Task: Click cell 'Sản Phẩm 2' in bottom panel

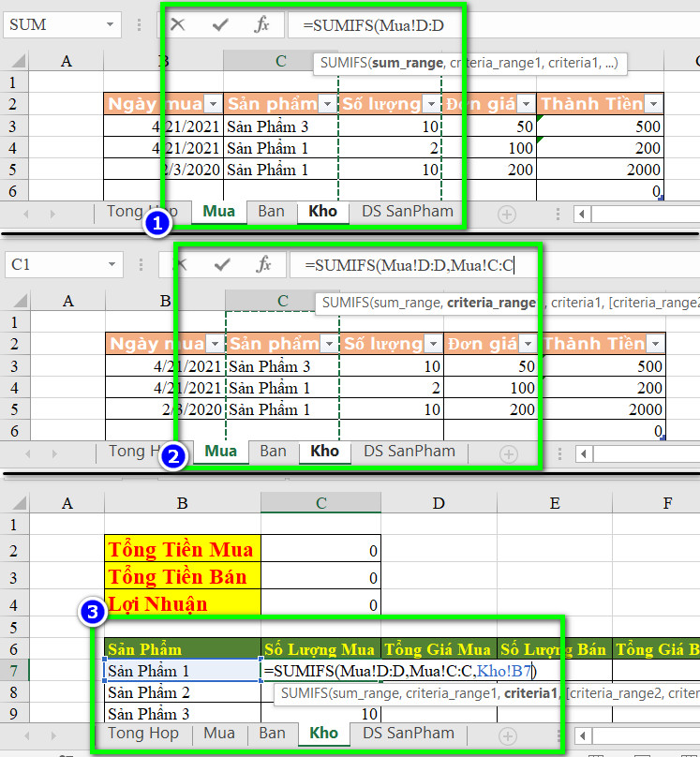Action: (183, 691)
